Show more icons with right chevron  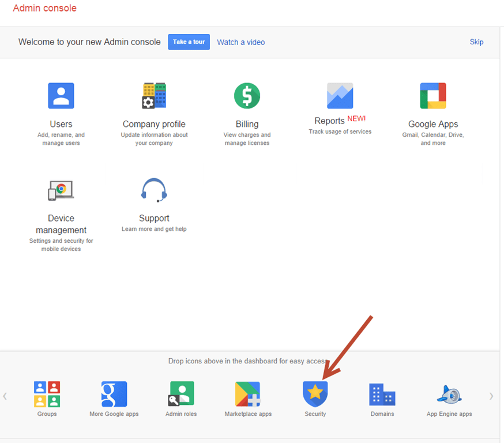coord(491,396)
